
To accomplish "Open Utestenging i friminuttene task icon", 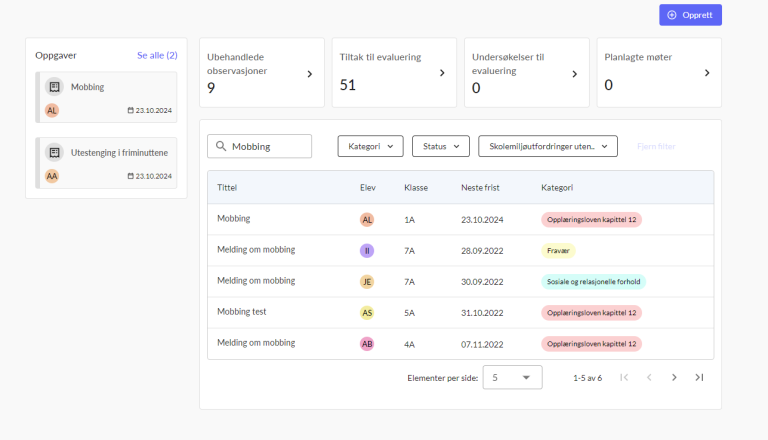I will (55, 153).
